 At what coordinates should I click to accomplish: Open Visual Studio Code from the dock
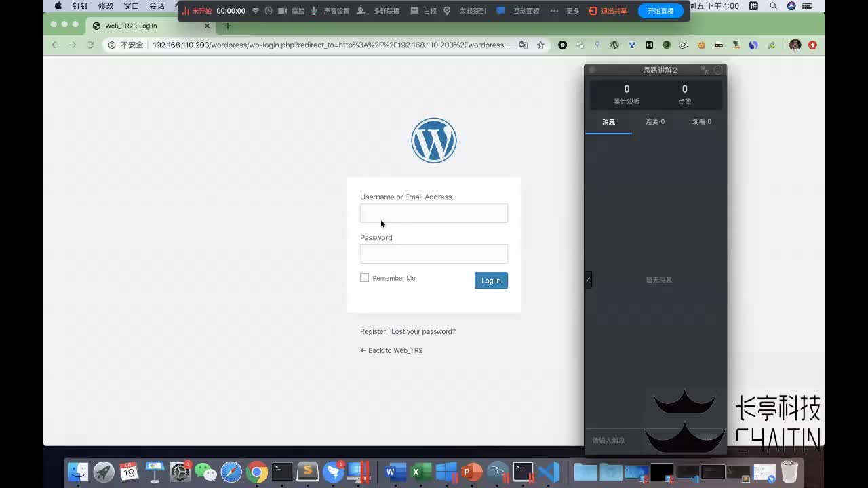[x=549, y=472]
